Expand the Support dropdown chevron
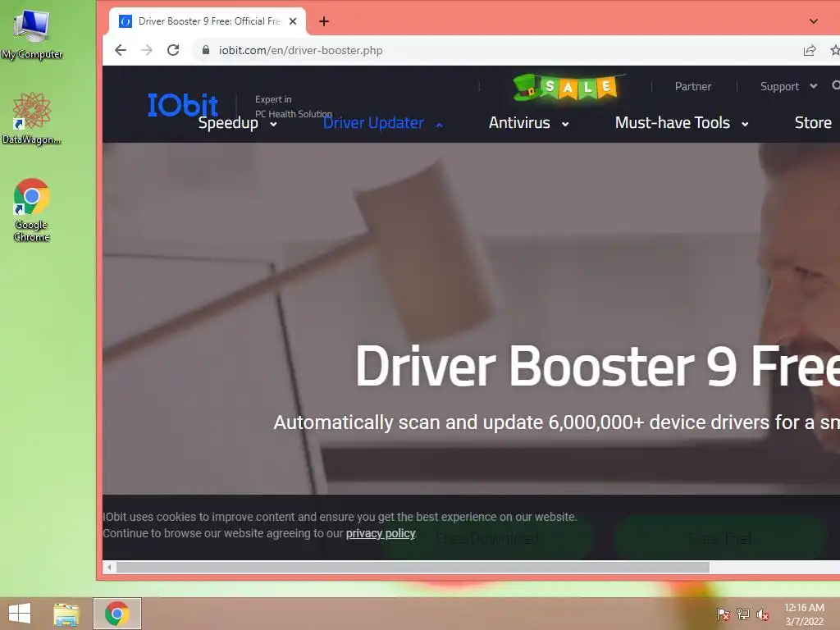The image size is (840, 630). click(x=813, y=85)
